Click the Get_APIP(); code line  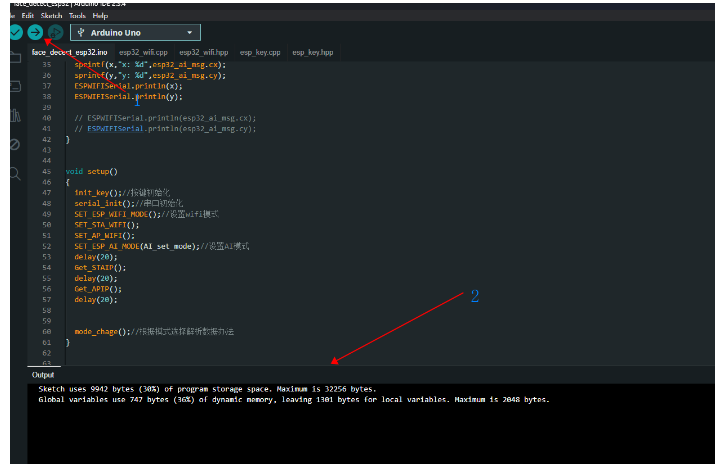98,289
